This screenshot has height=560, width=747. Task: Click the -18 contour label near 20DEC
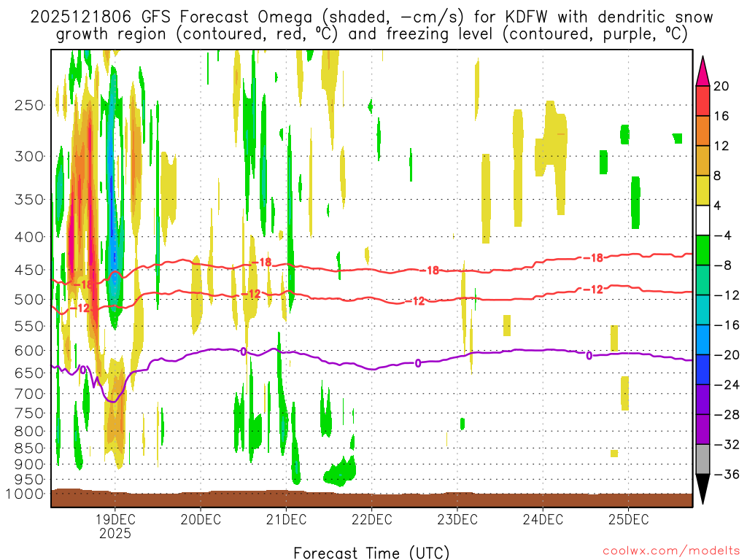click(x=262, y=262)
